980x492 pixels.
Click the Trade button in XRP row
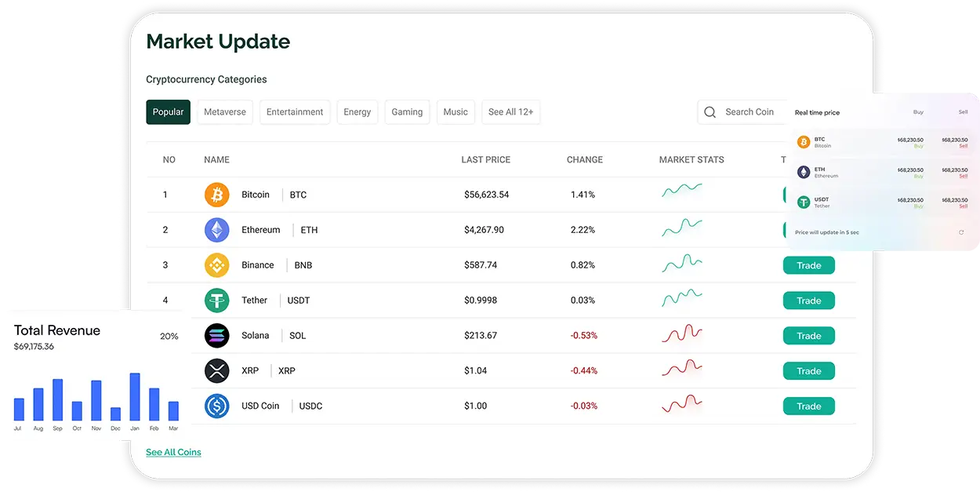point(809,371)
